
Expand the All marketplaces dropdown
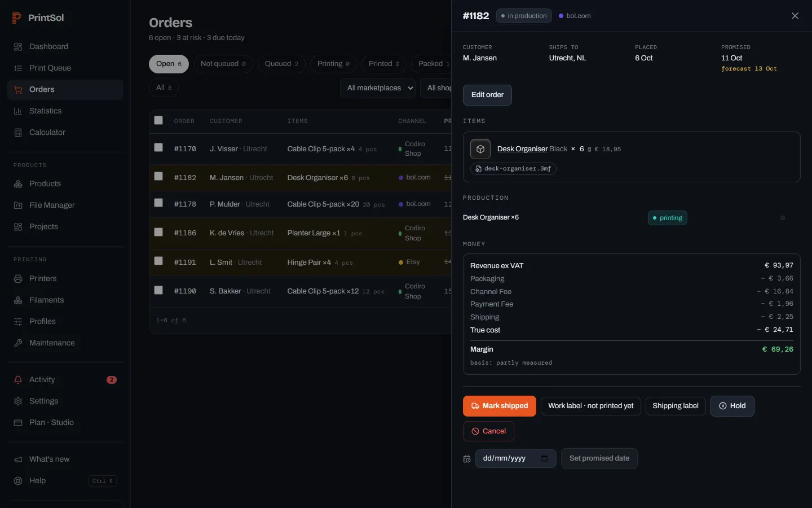[378, 88]
